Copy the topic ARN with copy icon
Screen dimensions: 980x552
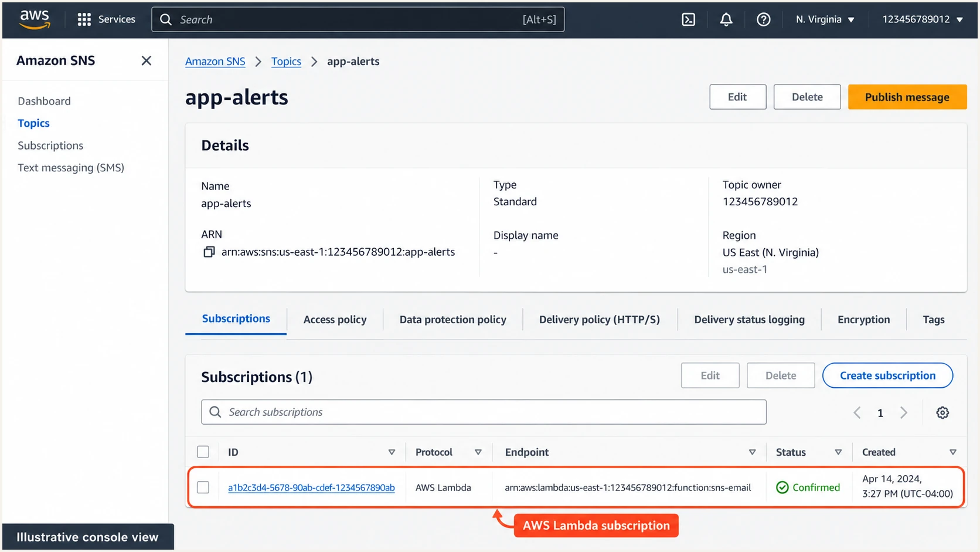click(x=209, y=252)
